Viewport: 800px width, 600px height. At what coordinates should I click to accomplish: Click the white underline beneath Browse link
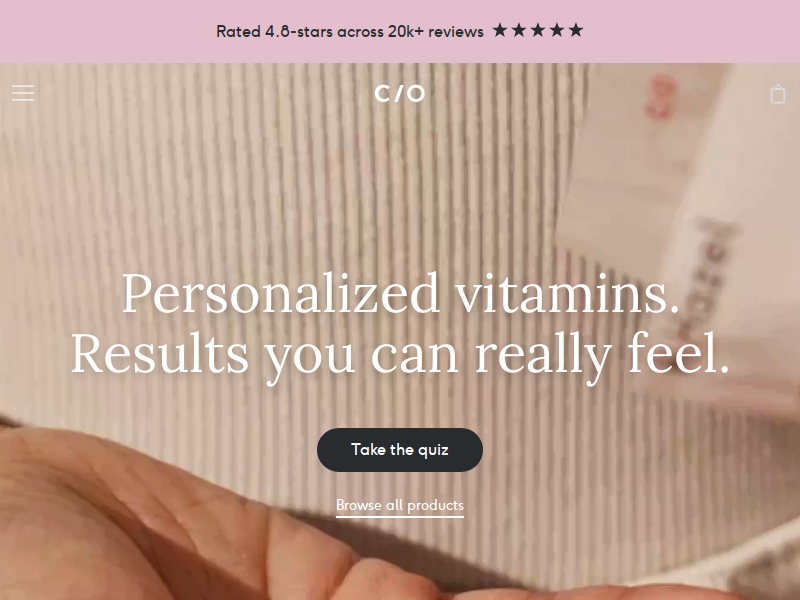tap(399, 516)
